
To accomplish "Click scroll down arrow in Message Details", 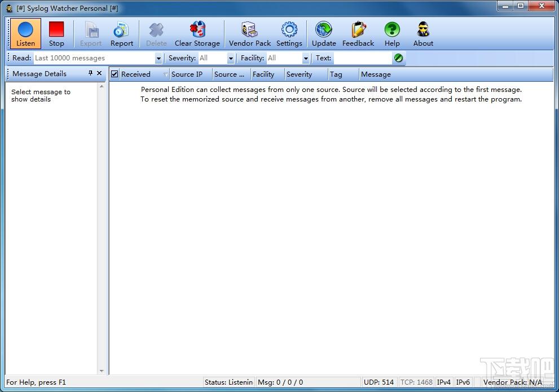I will click(102, 371).
